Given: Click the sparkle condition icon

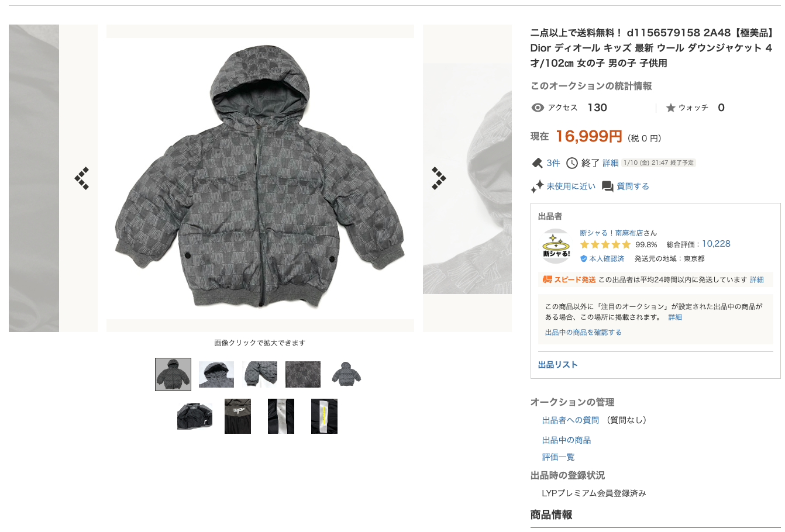Looking at the screenshot, I should coord(537,186).
